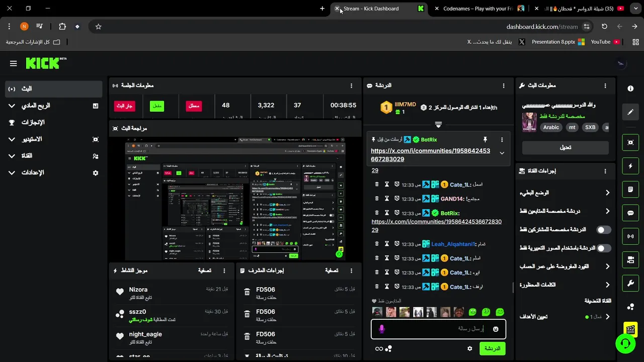Open three-dot menu on pinned BotRix message
644x362 pixels.
[x=502, y=139]
